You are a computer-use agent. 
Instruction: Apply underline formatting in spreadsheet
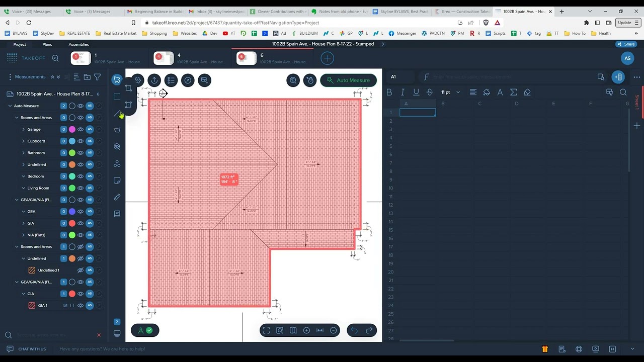(416, 92)
